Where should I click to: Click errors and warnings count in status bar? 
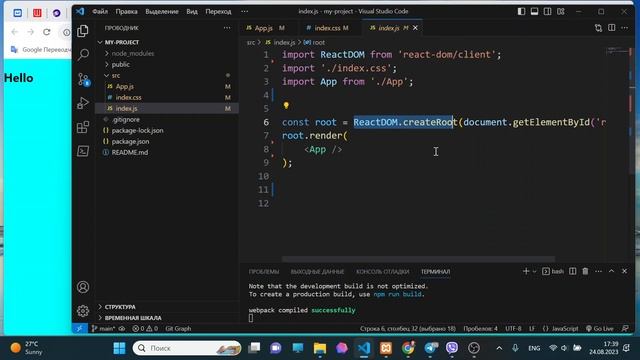(x=145, y=328)
